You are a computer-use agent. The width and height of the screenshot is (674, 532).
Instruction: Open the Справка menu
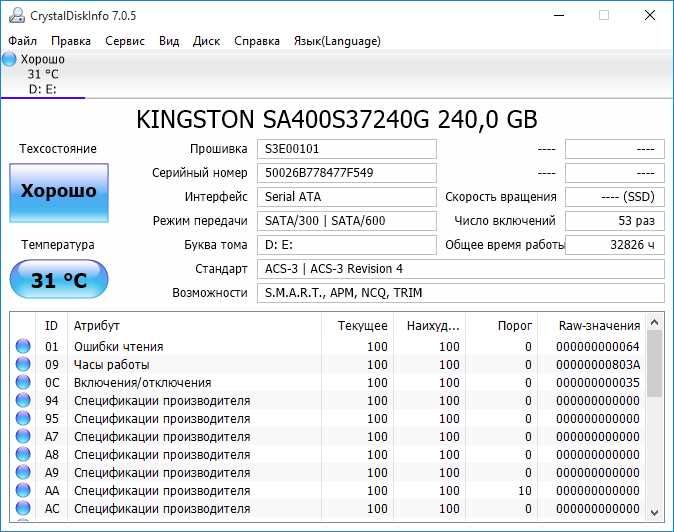257,41
